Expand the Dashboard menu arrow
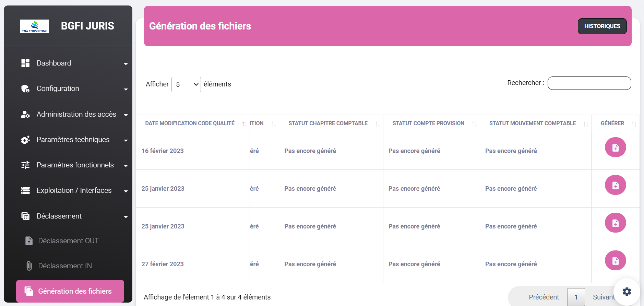The image size is (644, 306). click(x=126, y=64)
